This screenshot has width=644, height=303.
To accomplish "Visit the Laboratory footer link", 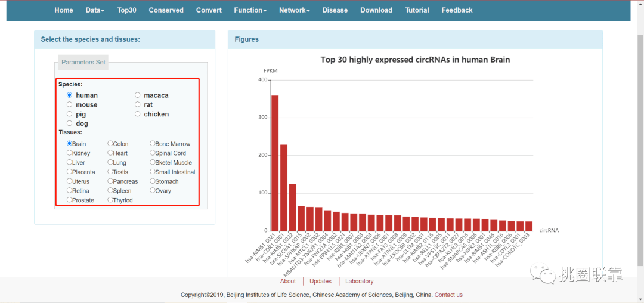I will (360, 282).
